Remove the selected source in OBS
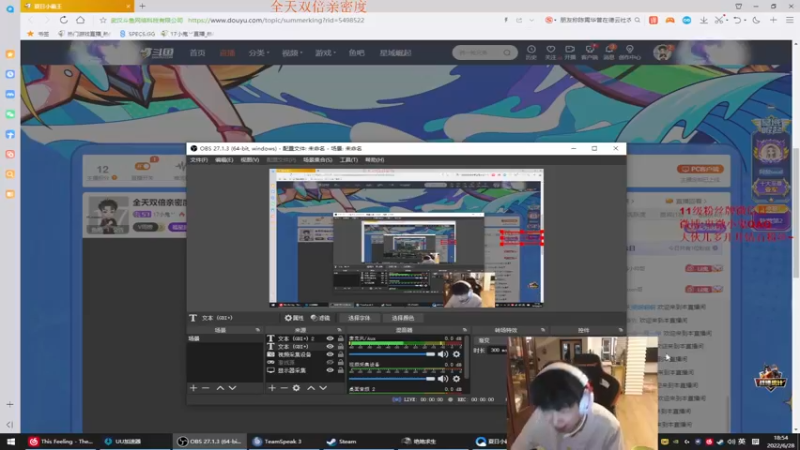The width and height of the screenshot is (800, 450). pos(284,388)
